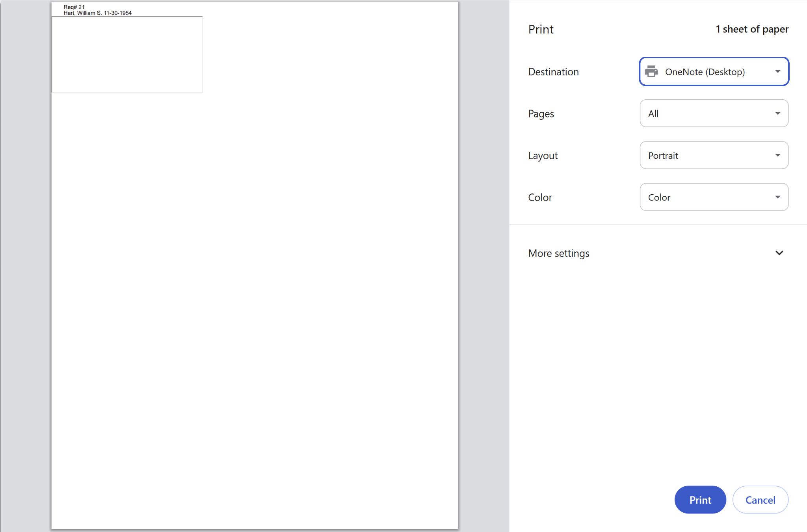Viewport: 807px width, 532px height.
Task: Click the printer icon in Destination field
Action: coord(651,72)
